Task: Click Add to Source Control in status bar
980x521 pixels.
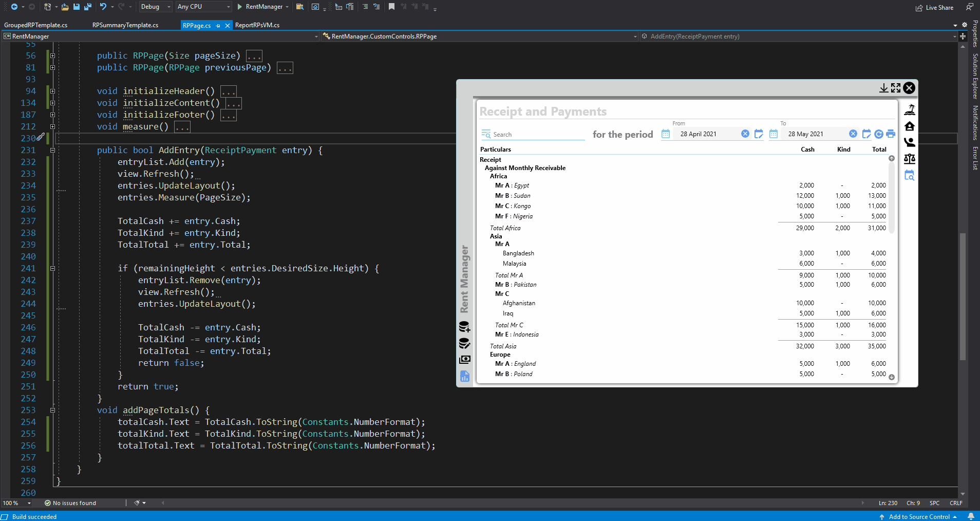Action: (x=918, y=516)
